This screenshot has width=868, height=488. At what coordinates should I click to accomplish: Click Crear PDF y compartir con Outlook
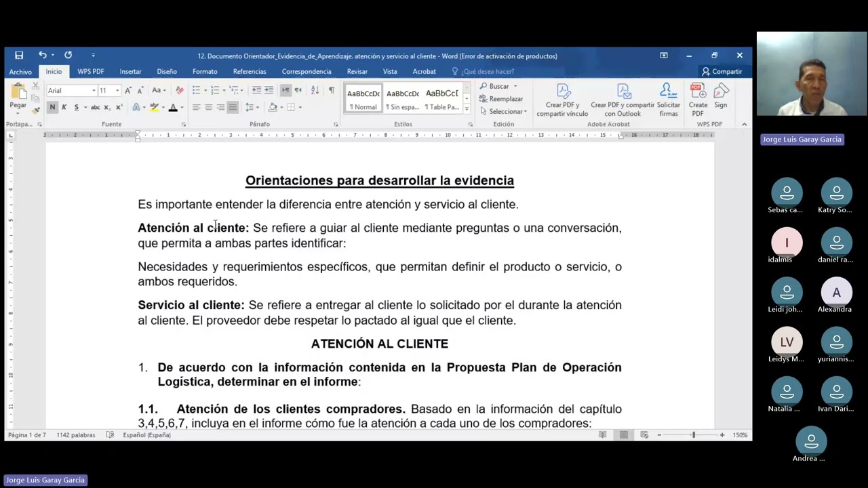click(x=623, y=100)
